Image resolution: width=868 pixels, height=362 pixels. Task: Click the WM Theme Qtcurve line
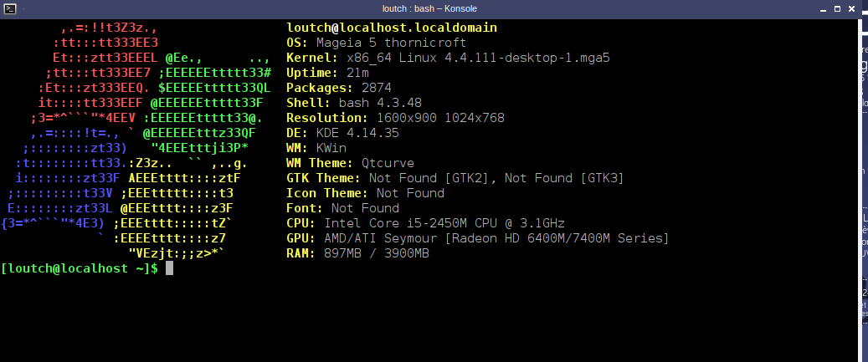click(x=350, y=163)
